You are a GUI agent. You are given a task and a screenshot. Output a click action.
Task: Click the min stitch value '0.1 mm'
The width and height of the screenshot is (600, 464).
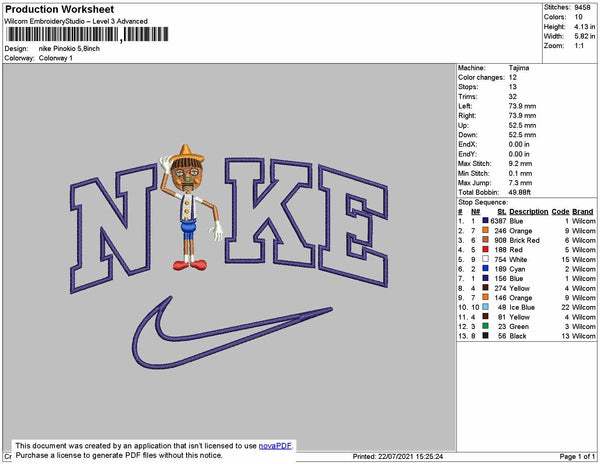520,173
